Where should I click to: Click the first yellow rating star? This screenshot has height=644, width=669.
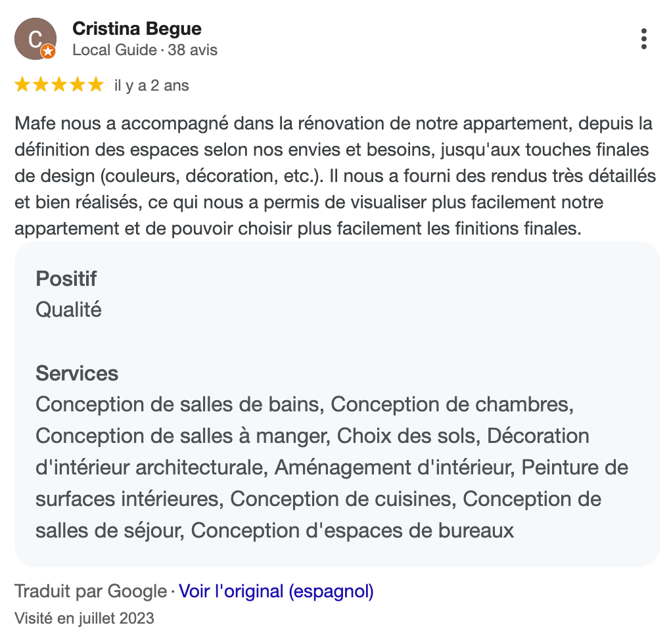[x=22, y=85]
